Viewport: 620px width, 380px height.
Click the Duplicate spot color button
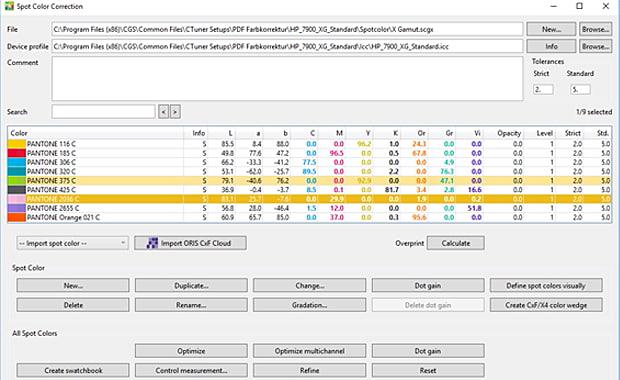coord(191,285)
